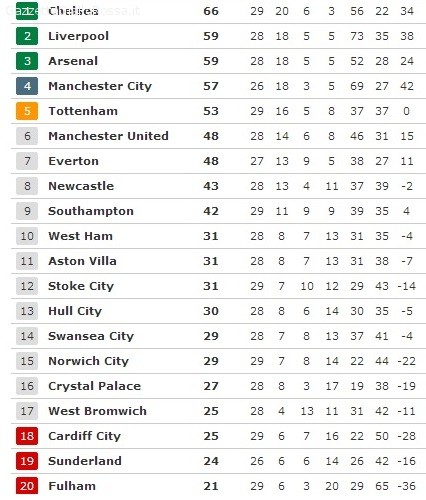The height and width of the screenshot is (500, 426).
Task: Click the orange position 5 badge
Action: [27, 111]
